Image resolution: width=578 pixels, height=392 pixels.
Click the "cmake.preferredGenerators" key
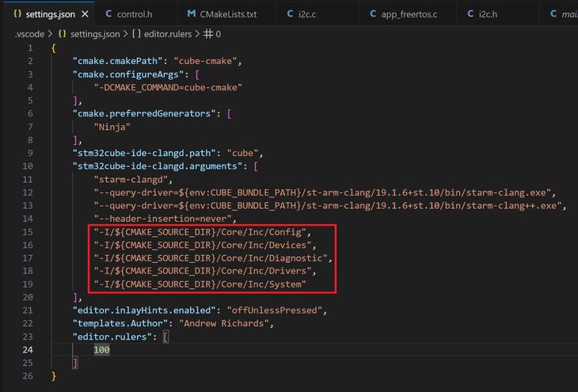click(144, 113)
